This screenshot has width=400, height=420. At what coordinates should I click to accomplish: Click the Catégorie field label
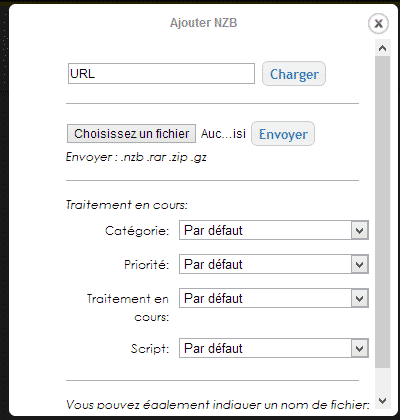tap(137, 231)
